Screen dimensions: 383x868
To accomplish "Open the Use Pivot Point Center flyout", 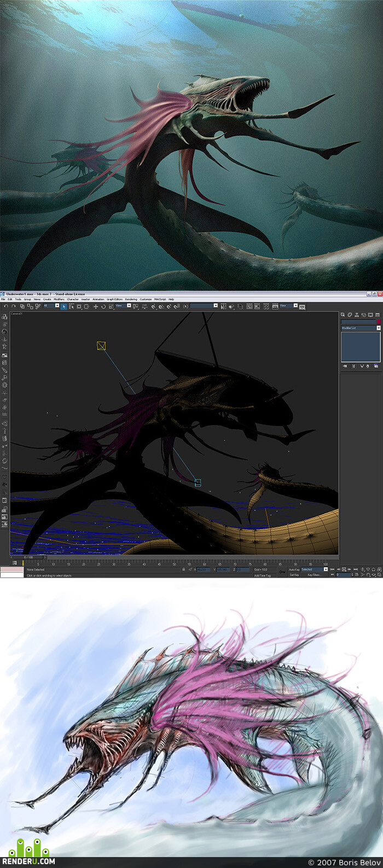I will point(136,306).
